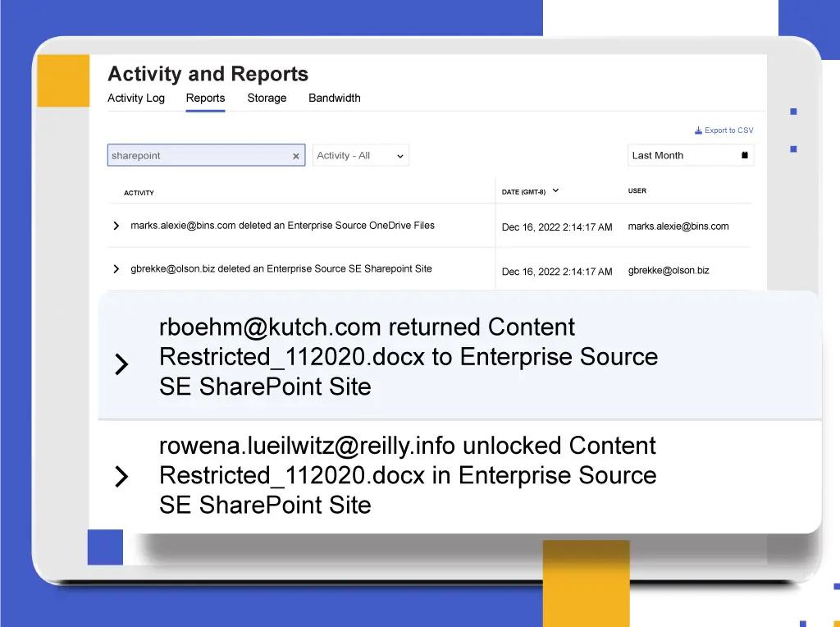
Task: Click the date cell in the marks.alexie@bins.com row
Action: [x=557, y=227]
